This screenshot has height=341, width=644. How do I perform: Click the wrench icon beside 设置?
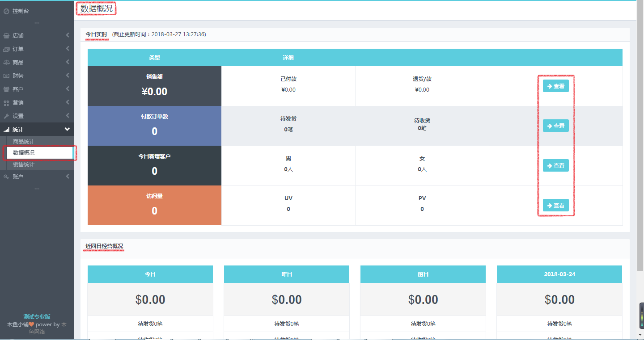pyautogui.click(x=6, y=116)
